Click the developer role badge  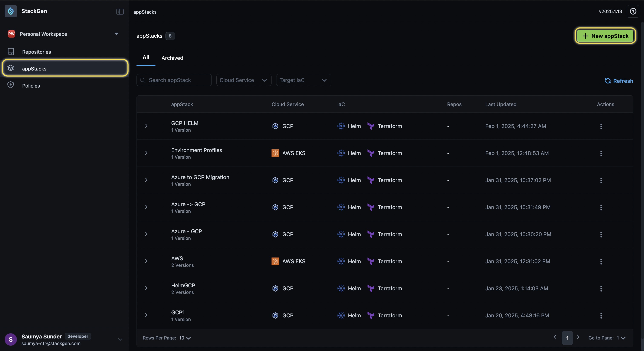pos(78,336)
